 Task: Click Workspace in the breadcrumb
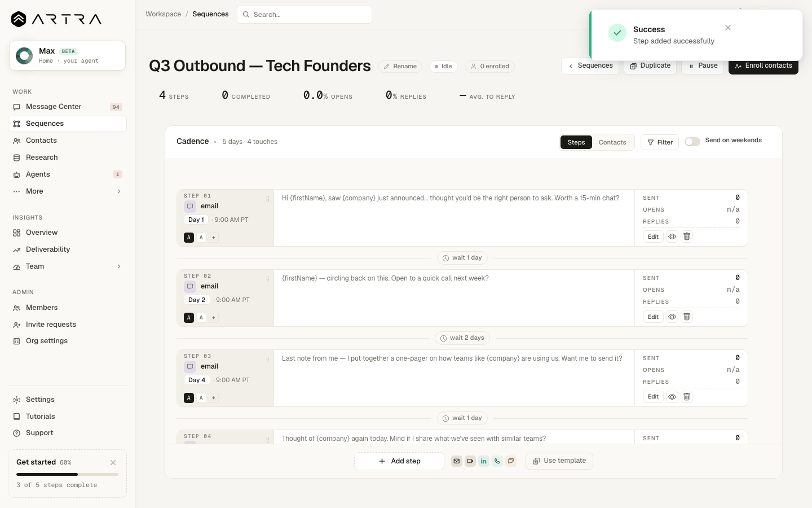click(164, 14)
